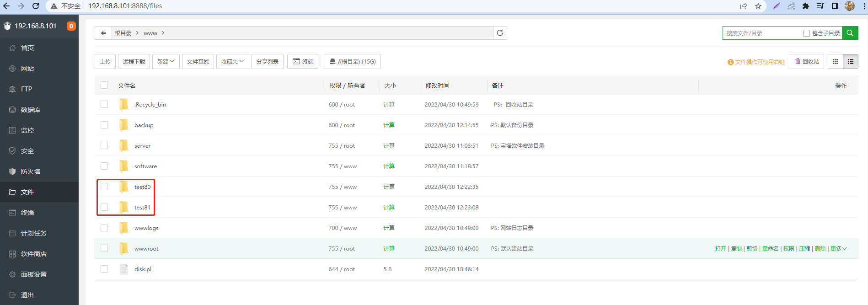Screen dimensions: 868x305
Task: Click the 远程下载 button
Action: (134, 61)
